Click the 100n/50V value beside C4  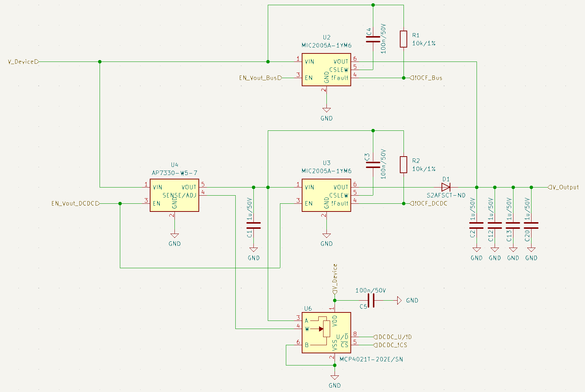coord(383,39)
